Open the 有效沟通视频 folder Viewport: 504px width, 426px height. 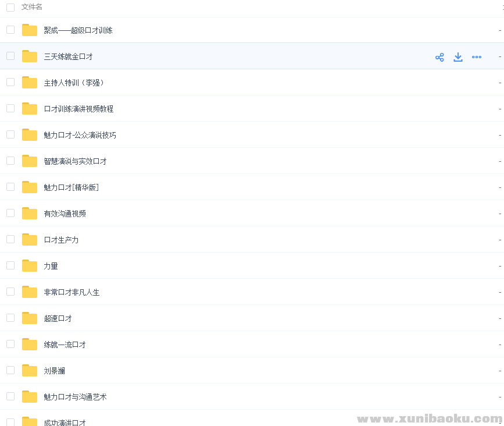(64, 213)
